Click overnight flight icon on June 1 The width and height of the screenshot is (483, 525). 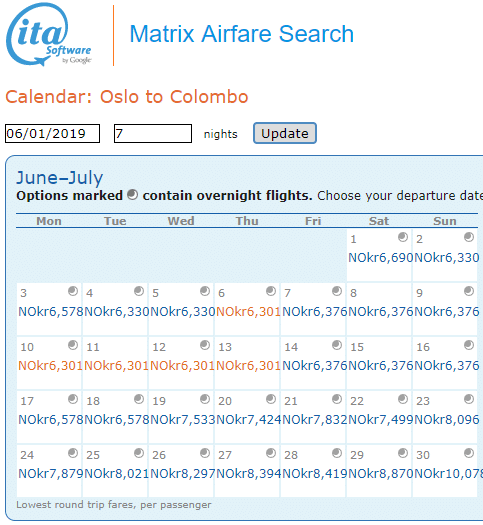click(403, 237)
